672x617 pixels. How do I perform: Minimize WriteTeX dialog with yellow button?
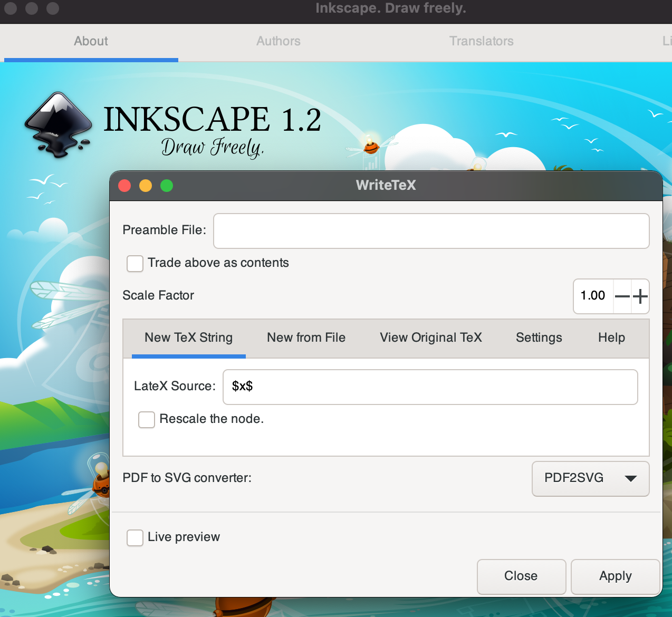tap(146, 186)
